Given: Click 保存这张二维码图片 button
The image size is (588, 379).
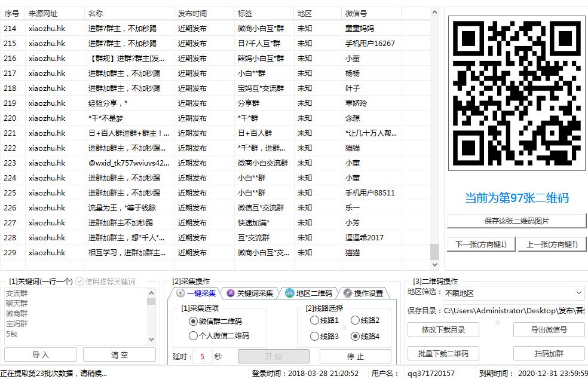Looking at the screenshot, I should point(516,221).
